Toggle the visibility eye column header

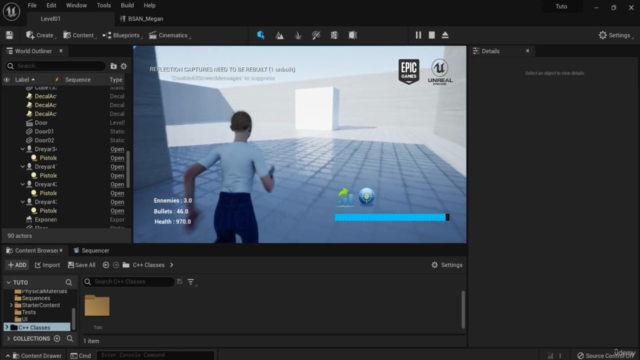pyautogui.click(x=7, y=80)
